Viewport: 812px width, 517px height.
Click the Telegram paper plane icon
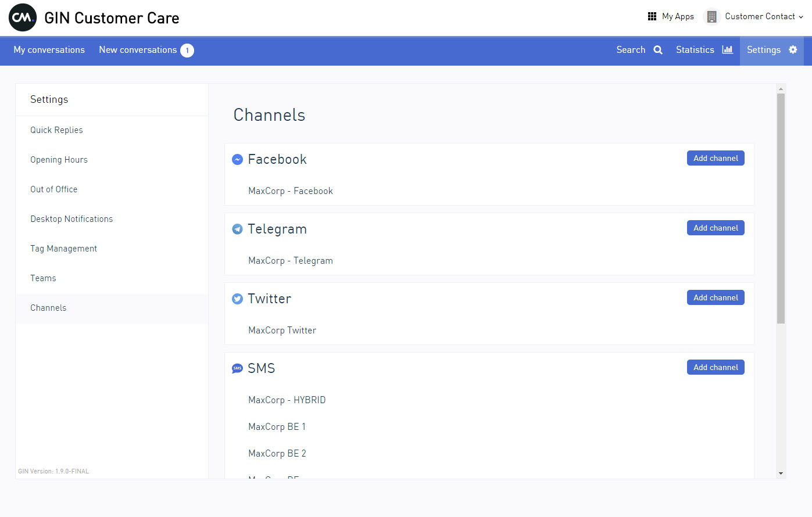pyautogui.click(x=237, y=229)
